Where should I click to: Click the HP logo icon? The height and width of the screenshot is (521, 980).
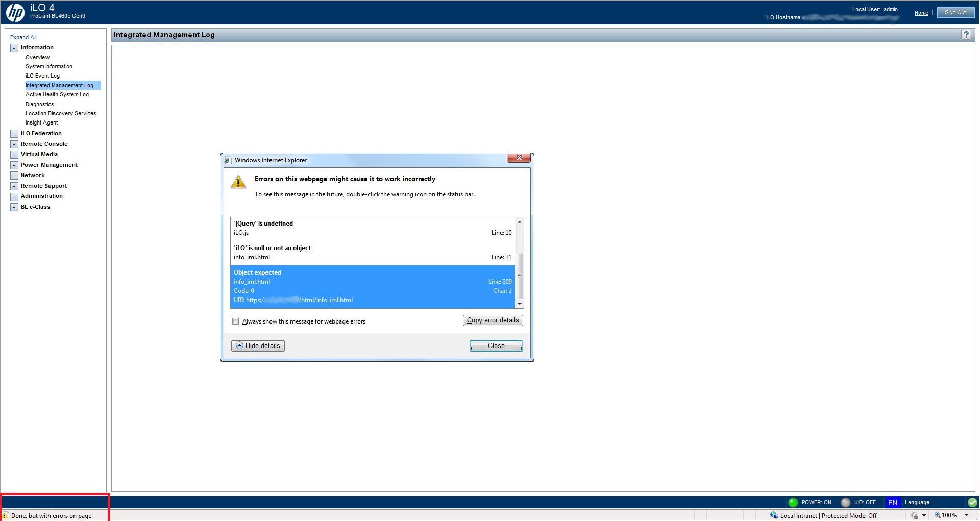(15, 12)
